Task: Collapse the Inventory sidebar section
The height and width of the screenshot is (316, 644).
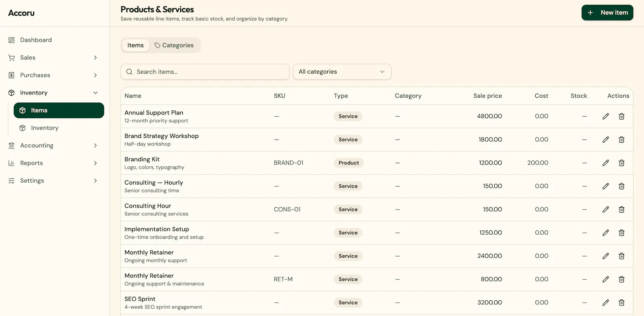Action: pos(53,93)
